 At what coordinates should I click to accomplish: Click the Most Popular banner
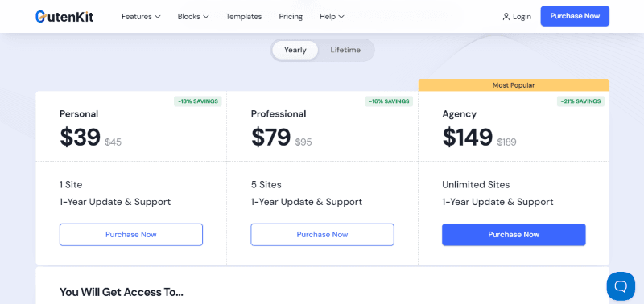pyautogui.click(x=514, y=85)
